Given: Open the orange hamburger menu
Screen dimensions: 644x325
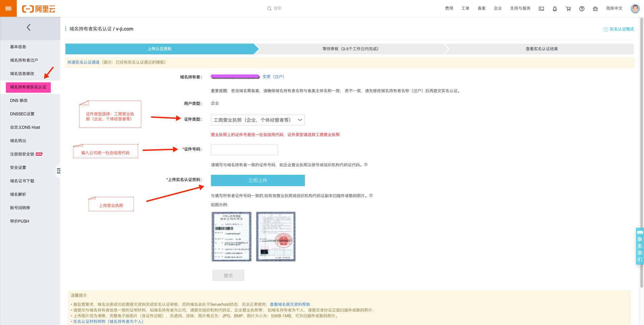Looking at the screenshot, I should pyautogui.click(x=8, y=8).
